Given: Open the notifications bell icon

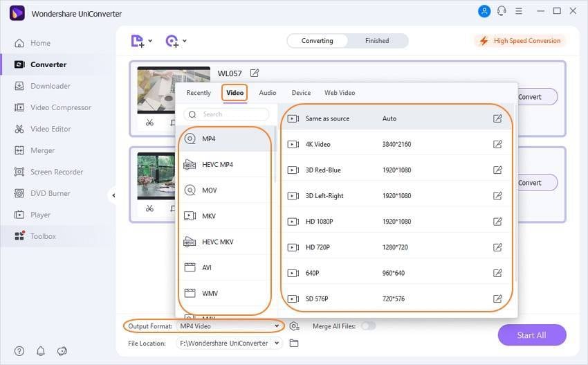Looking at the screenshot, I should (x=41, y=351).
